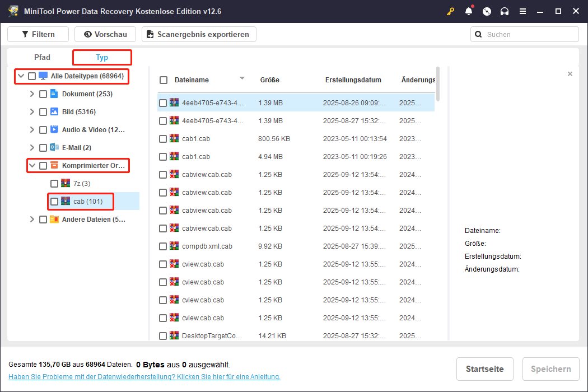Click the Dokument category icon

pos(54,94)
